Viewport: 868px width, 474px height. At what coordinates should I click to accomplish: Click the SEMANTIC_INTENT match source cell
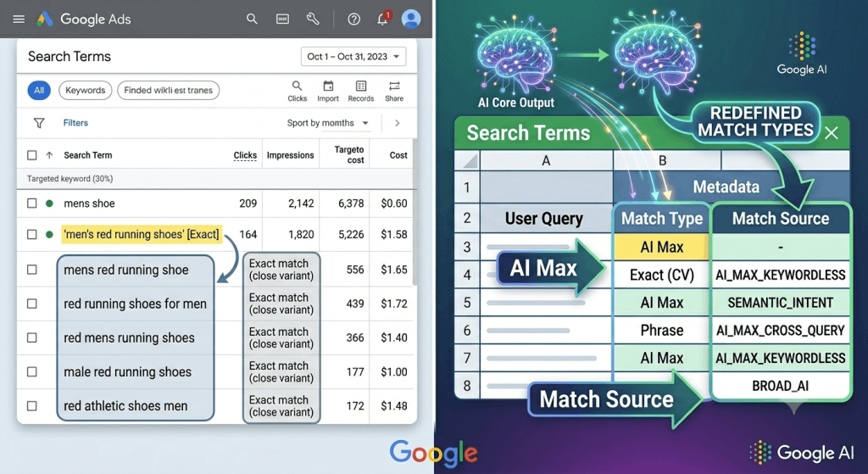point(781,303)
